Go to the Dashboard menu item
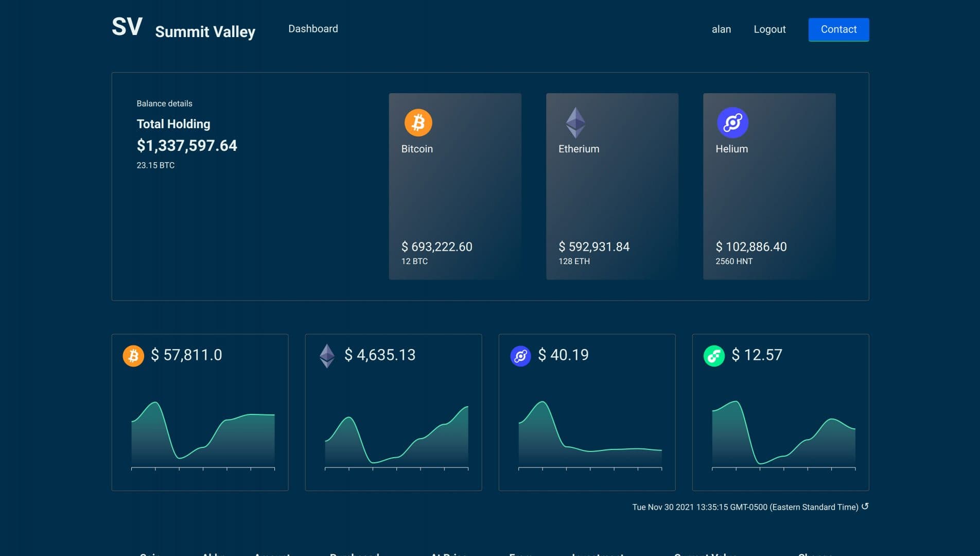 coord(313,29)
